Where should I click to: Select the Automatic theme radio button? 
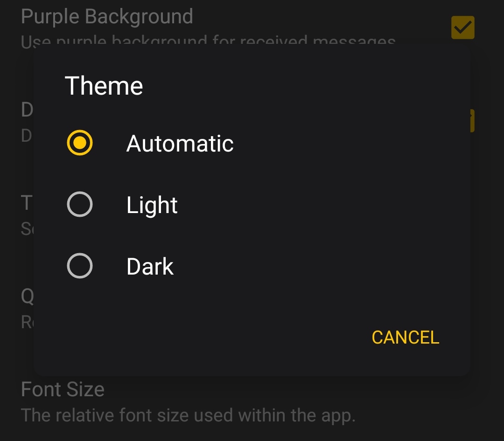(x=80, y=143)
